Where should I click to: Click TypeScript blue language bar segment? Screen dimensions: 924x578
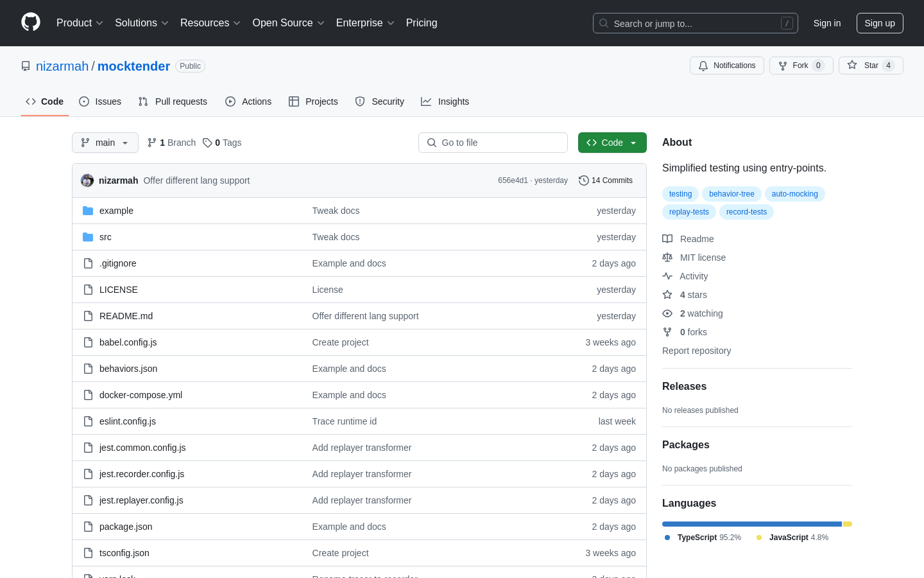[752, 524]
